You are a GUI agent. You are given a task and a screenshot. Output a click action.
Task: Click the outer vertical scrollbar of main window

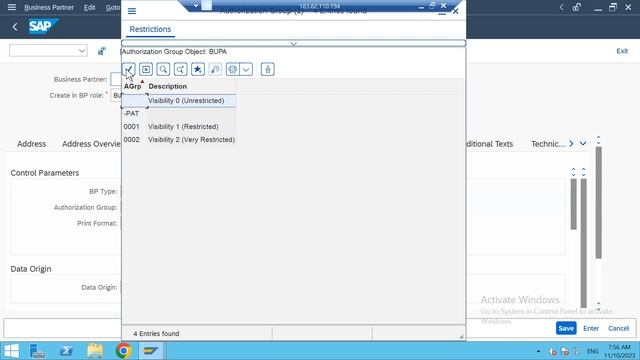point(598,203)
